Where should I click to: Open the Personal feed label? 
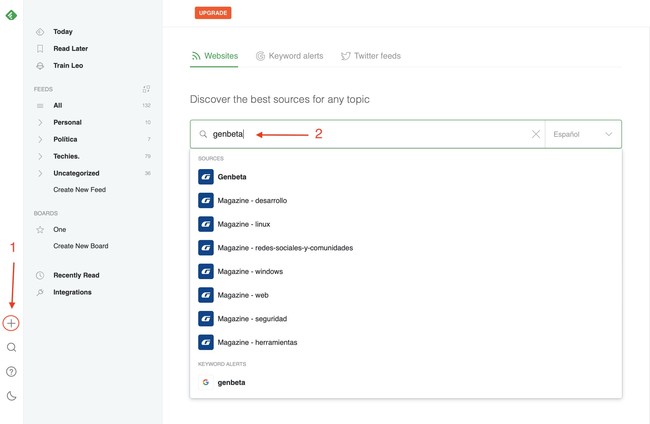(68, 123)
